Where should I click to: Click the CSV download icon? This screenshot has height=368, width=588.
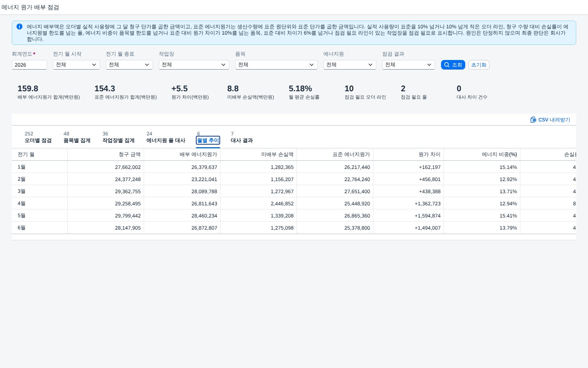[533, 120]
